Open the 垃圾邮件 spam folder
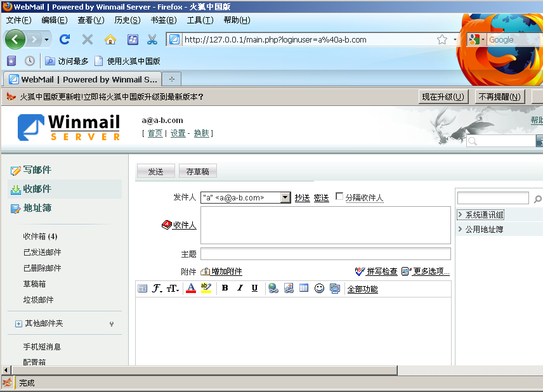Image resolution: width=543 pixels, height=392 pixels. [x=38, y=300]
